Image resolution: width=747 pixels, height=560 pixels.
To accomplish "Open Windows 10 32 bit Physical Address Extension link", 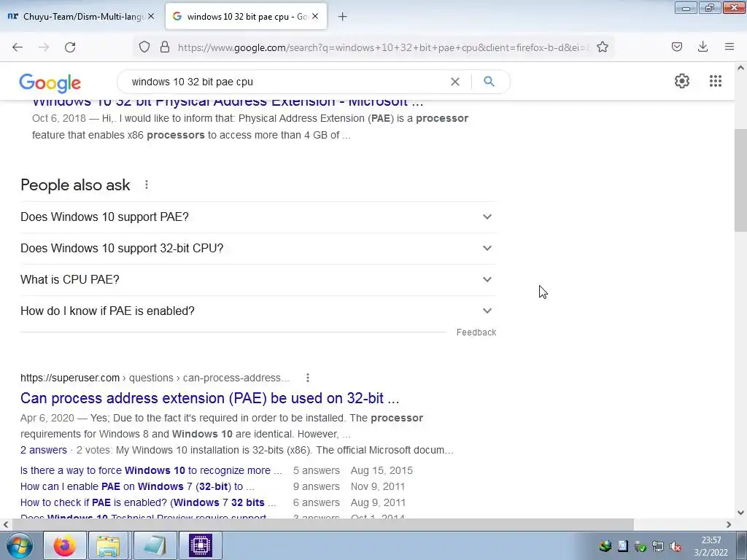I will 228,102.
